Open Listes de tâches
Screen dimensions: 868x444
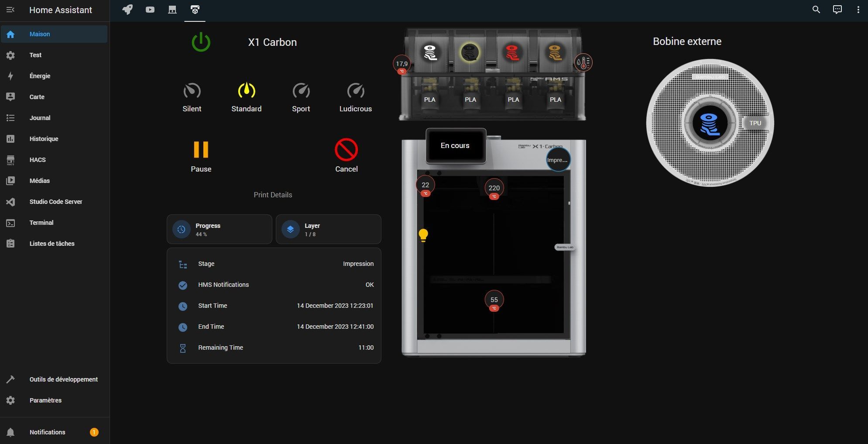(x=54, y=244)
